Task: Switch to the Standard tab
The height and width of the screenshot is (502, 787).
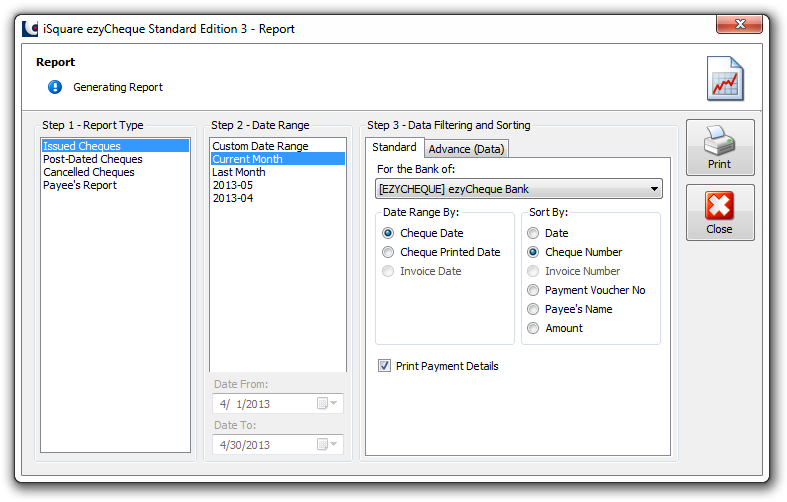Action: [x=395, y=147]
